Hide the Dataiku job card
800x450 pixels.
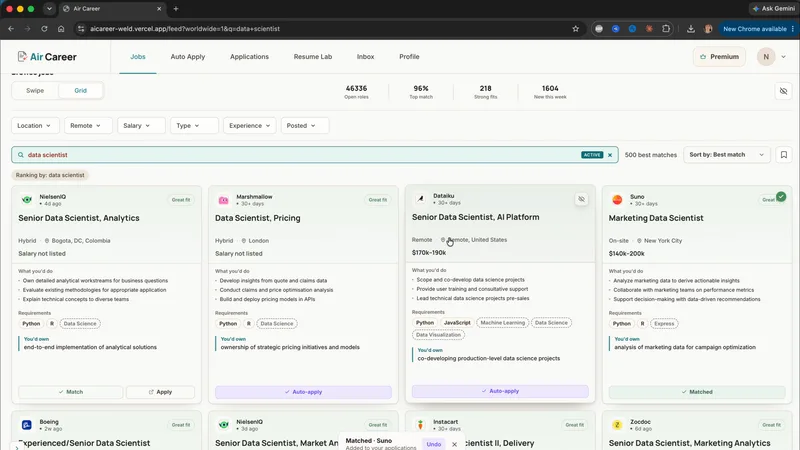tap(581, 199)
